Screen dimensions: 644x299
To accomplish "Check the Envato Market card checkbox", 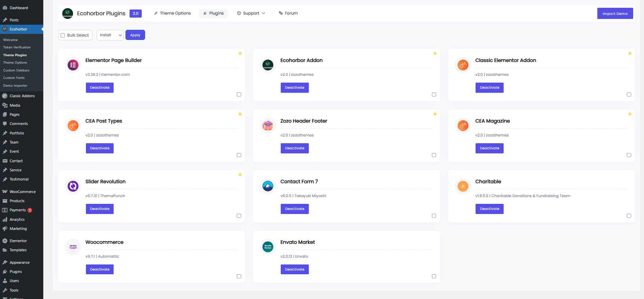I will click(x=434, y=276).
